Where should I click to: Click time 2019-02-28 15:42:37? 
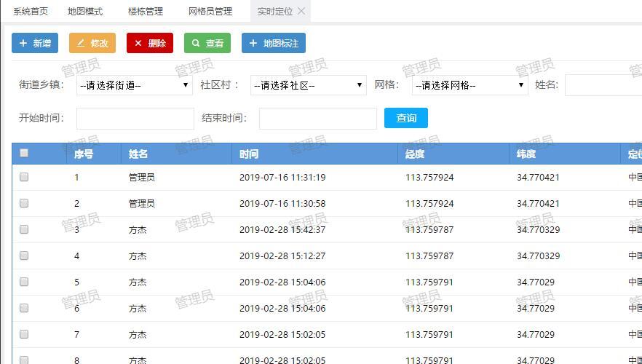(x=282, y=230)
